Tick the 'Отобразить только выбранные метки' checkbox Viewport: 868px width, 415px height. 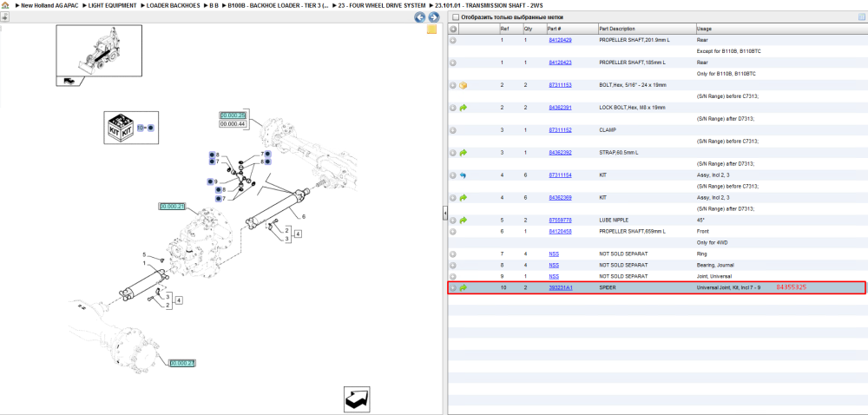tap(455, 17)
